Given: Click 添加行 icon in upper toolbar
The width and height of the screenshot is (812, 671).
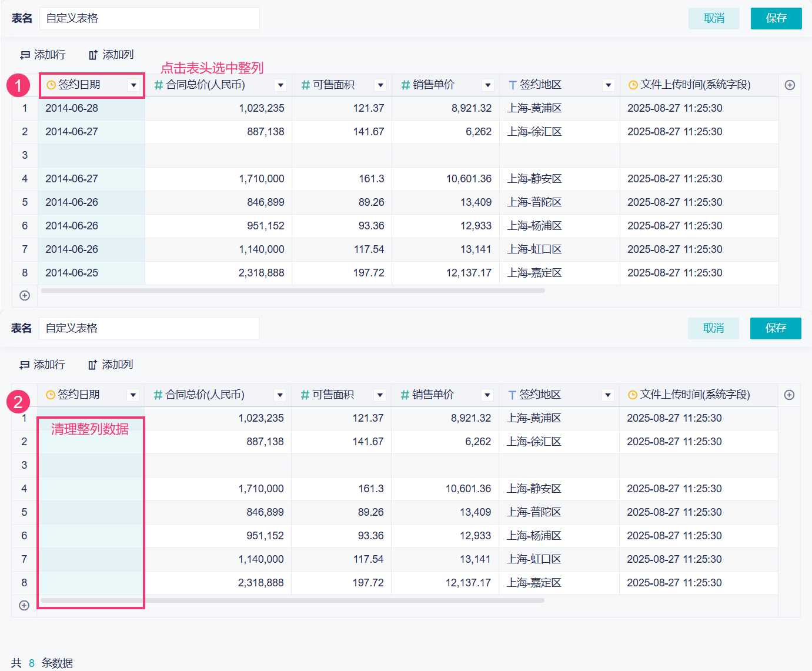Looking at the screenshot, I should pyautogui.click(x=25, y=55).
